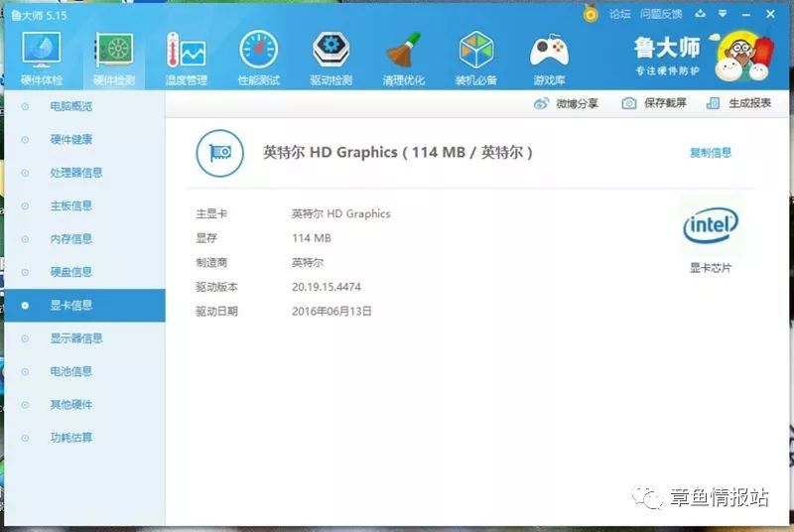Click the skin/shirt icon in title bar

point(701,14)
